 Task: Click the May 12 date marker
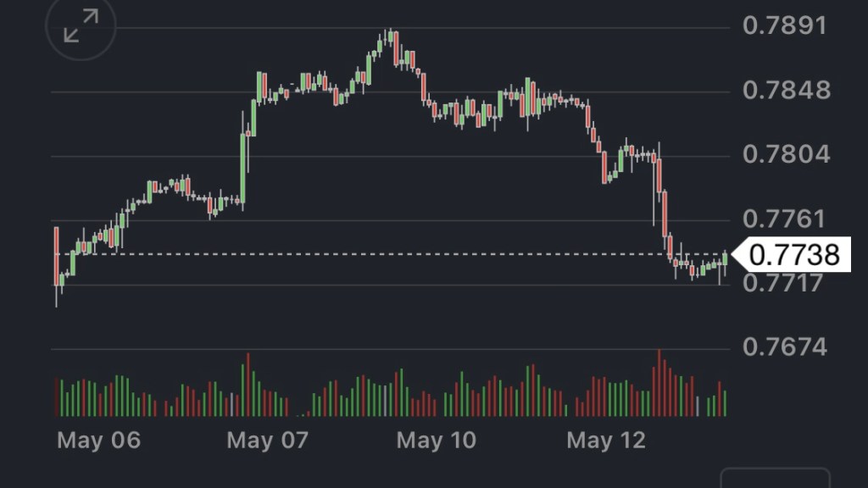point(606,441)
